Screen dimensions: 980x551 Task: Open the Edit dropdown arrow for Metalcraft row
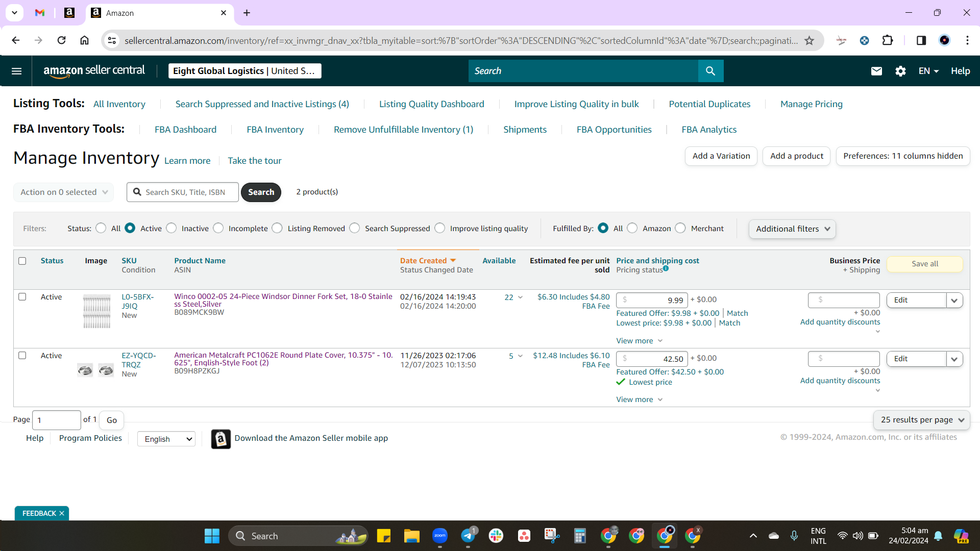coord(954,359)
